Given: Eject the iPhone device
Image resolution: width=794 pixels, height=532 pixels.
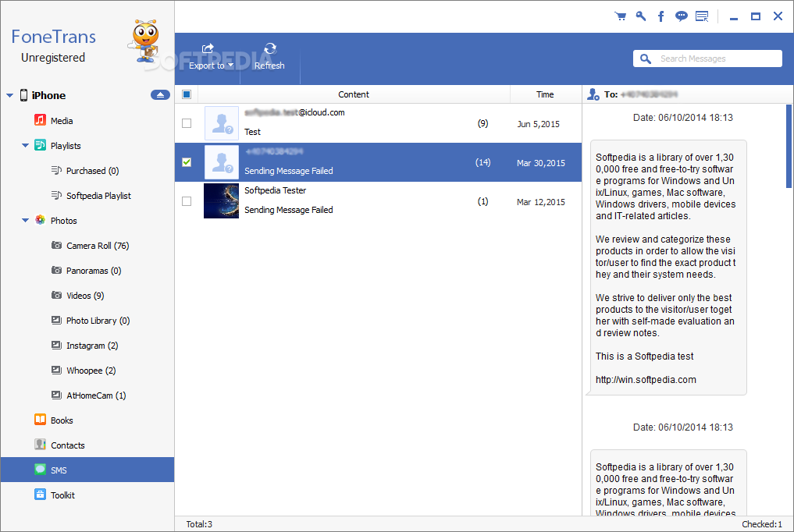Looking at the screenshot, I should point(160,95).
